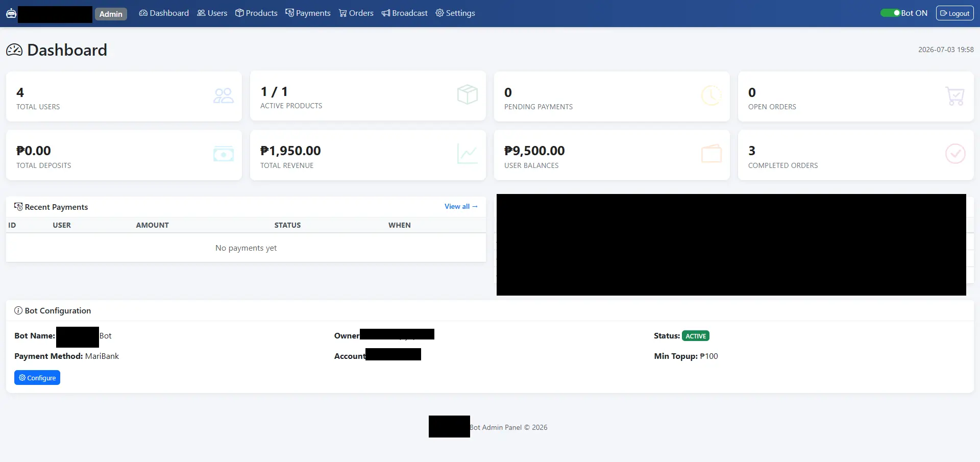Click the OPEN ORDERS label
This screenshot has width=980, height=462.
(x=772, y=107)
